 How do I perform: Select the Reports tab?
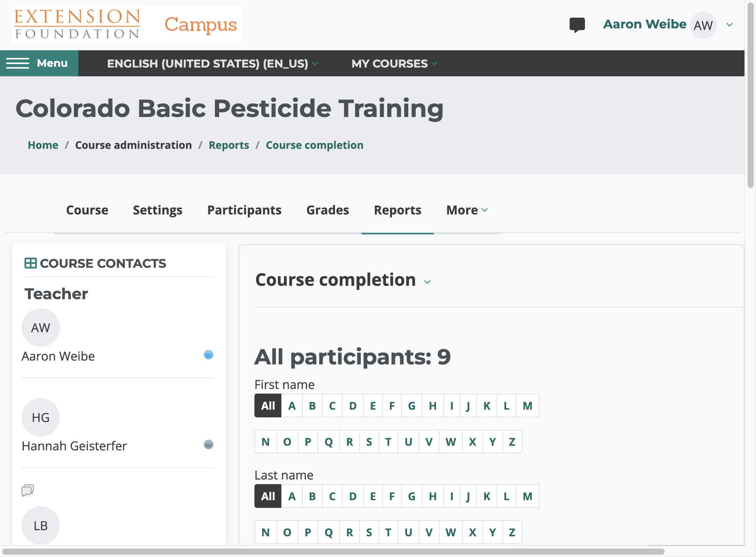(x=398, y=210)
